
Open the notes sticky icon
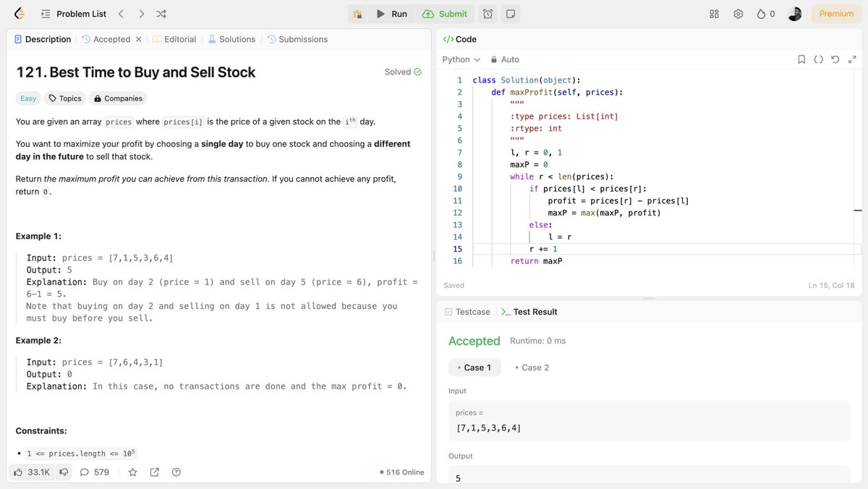[511, 14]
